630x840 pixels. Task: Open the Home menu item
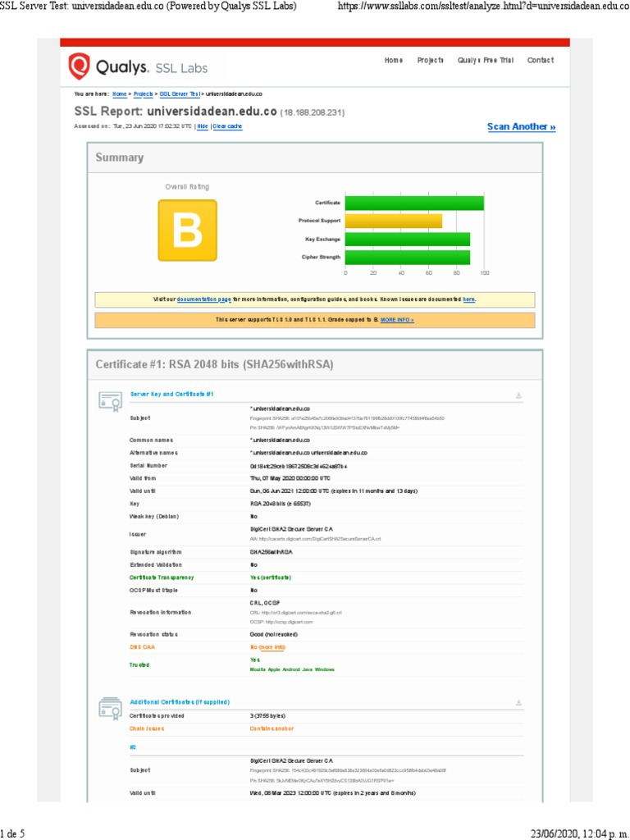(394, 61)
